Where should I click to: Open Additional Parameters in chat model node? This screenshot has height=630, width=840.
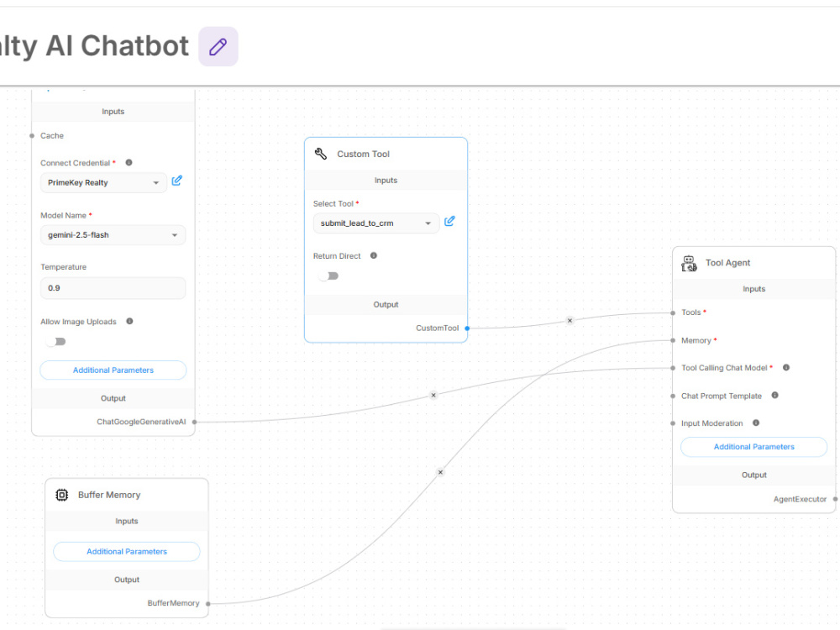[x=113, y=370]
